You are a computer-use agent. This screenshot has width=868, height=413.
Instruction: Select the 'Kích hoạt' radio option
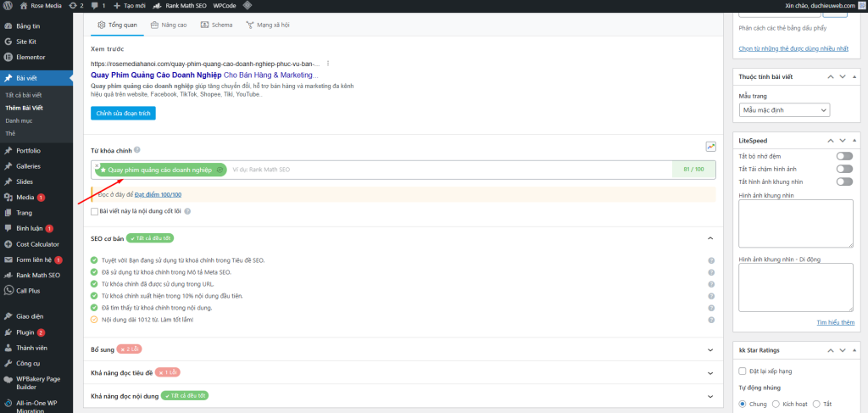(x=776, y=404)
